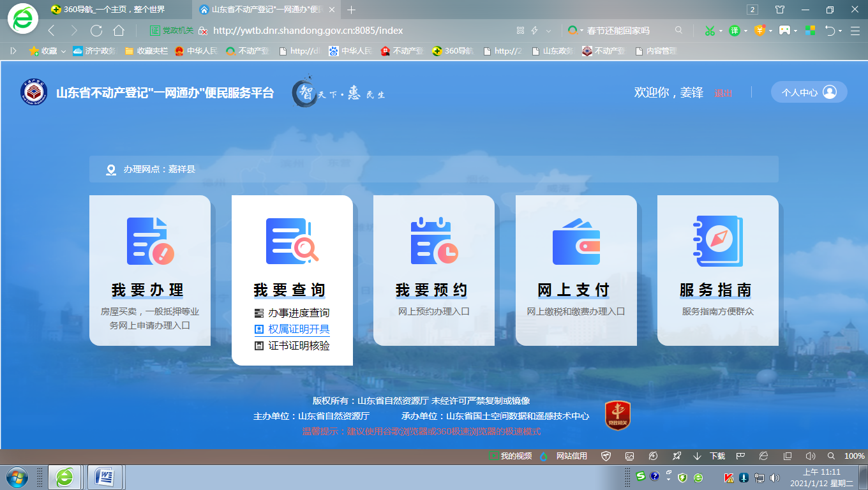Open the browser hamburger main menu
The height and width of the screenshot is (490, 868).
click(x=855, y=31)
